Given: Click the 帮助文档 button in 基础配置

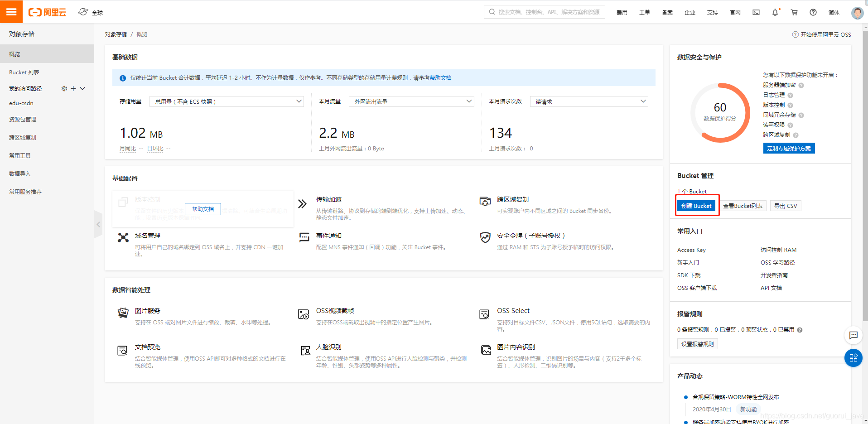Looking at the screenshot, I should point(203,209).
